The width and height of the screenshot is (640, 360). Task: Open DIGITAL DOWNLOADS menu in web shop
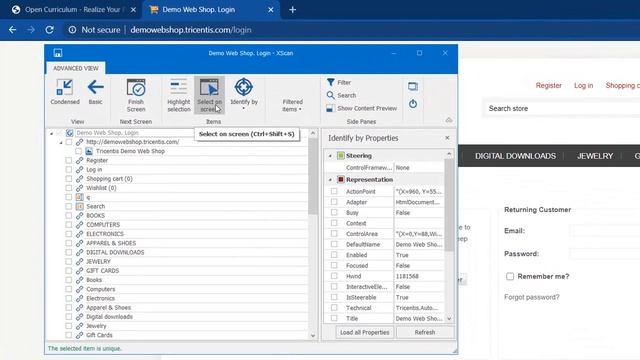coord(515,156)
